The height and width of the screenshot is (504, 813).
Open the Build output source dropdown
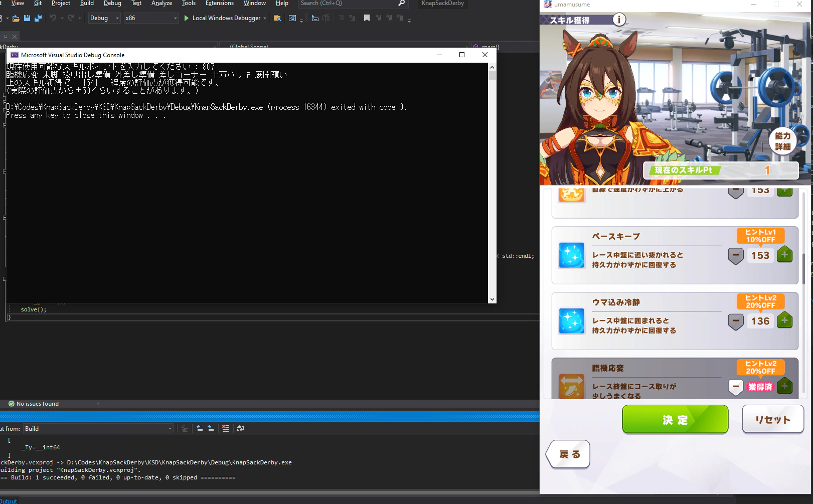[98, 429]
